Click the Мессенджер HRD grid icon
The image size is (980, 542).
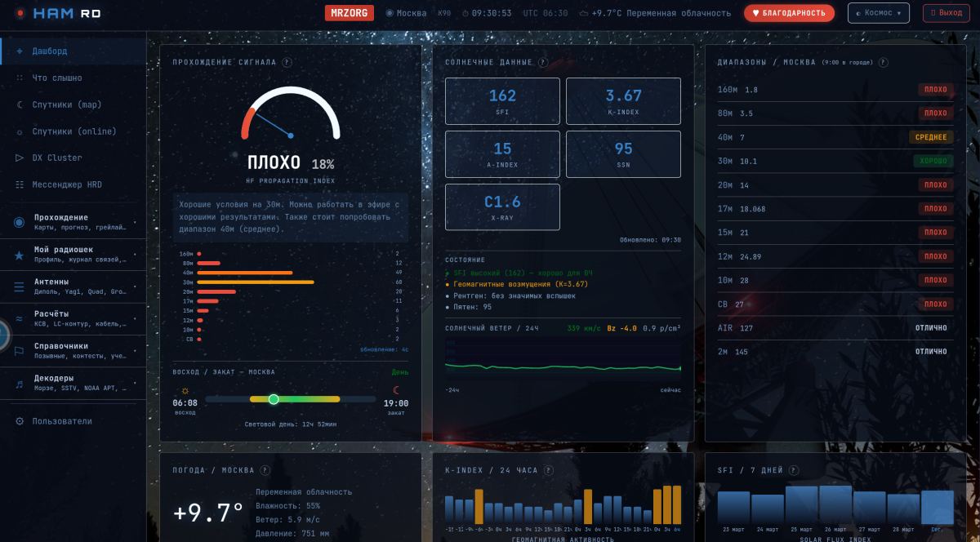point(20,184)
